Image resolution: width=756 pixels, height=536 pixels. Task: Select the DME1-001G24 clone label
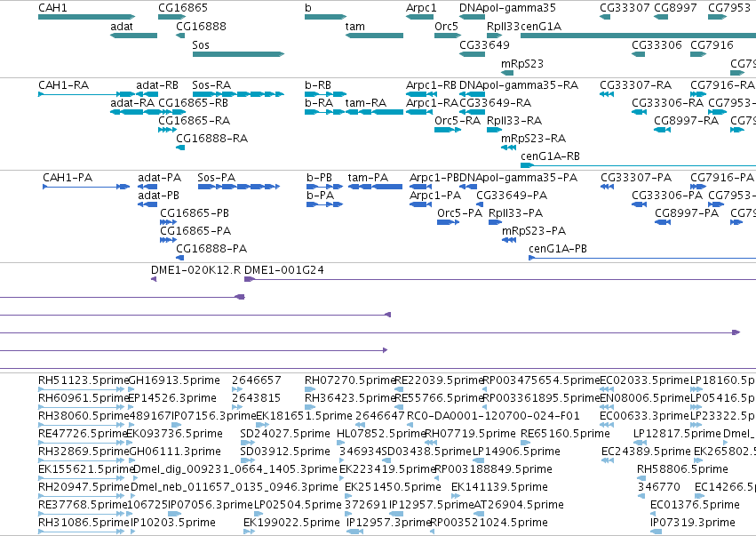click(284, 270)
